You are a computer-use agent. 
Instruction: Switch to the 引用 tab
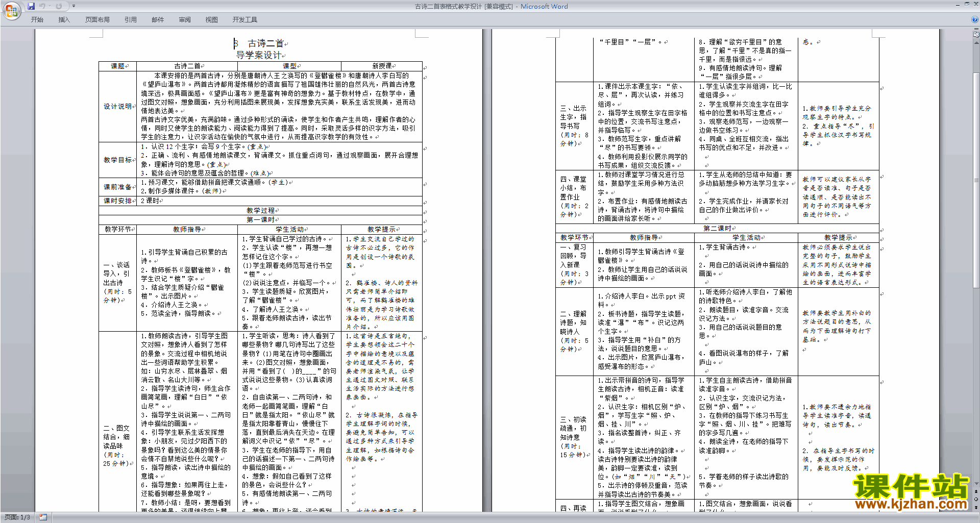[x=131, y=20]
